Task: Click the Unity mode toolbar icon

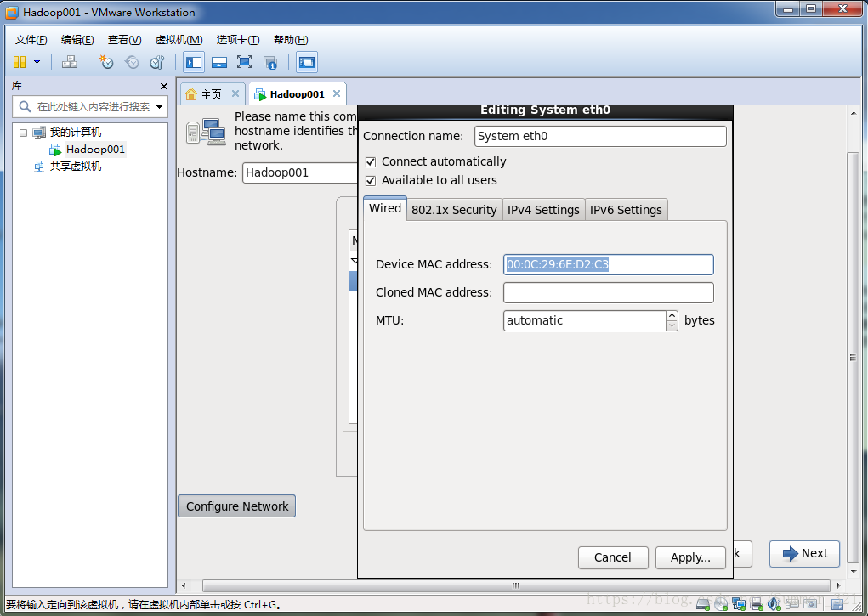Action: pos(270,62)
